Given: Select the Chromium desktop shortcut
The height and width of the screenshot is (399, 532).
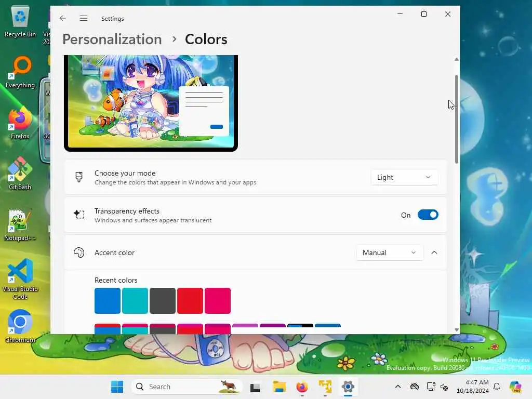Looking at the screenshot, I should click(20, 326).
